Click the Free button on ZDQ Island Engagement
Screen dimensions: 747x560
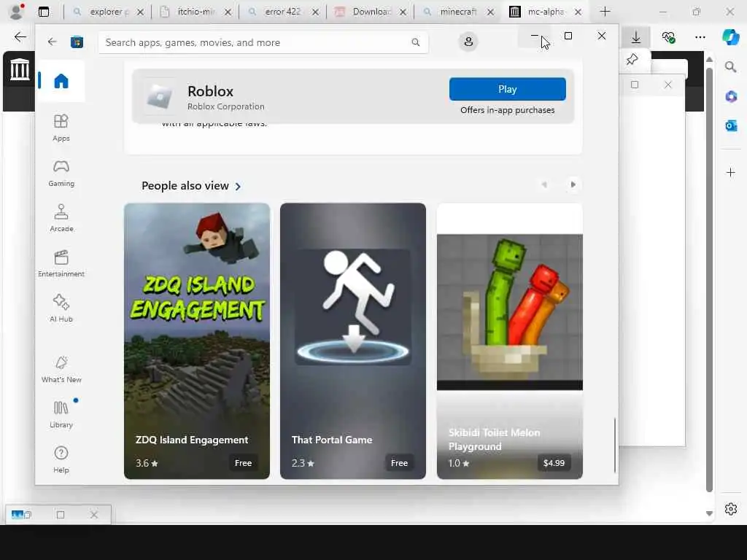[x=243, y=463]
